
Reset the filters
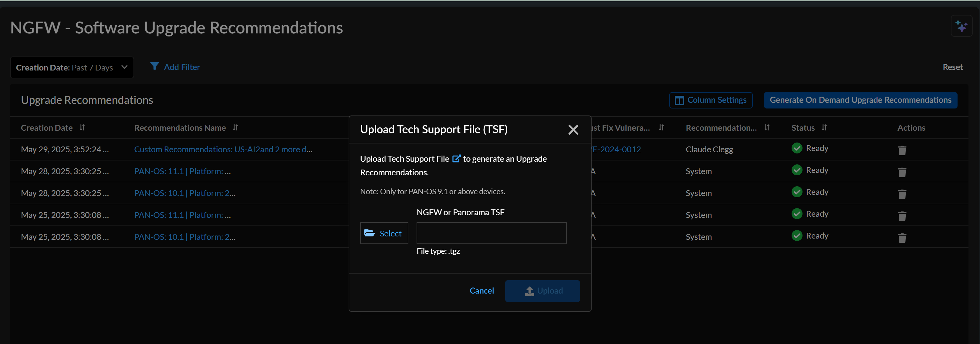[x=952, y=67]
